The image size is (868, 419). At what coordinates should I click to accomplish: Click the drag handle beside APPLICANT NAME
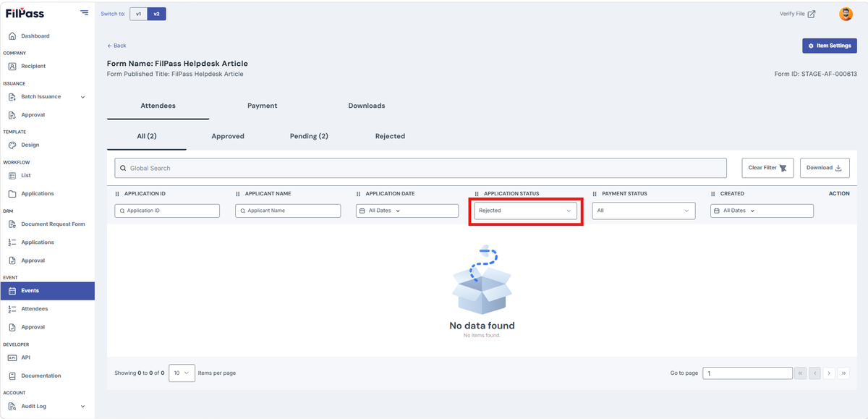(238, 194)
